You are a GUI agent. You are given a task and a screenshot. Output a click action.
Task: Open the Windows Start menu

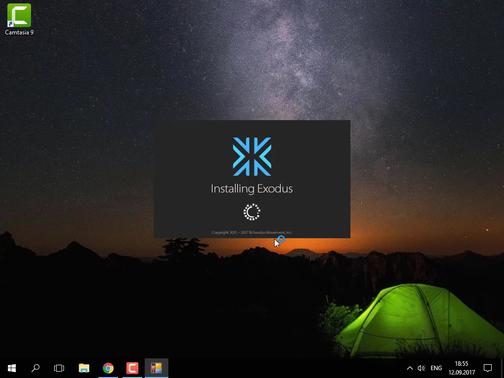12,368
